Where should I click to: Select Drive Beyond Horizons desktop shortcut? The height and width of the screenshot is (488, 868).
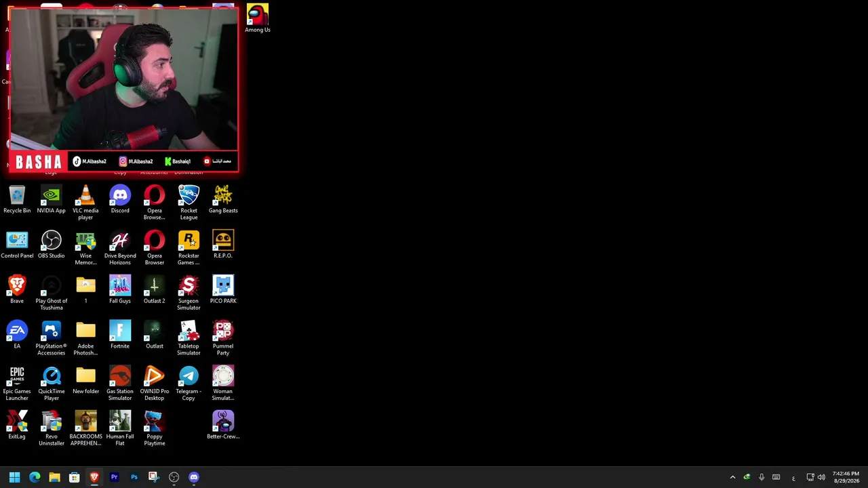[120, 248]
